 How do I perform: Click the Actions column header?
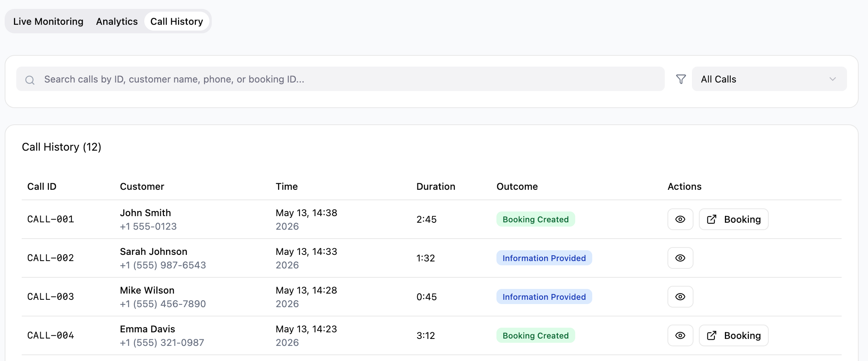click(x=685, y=186)
